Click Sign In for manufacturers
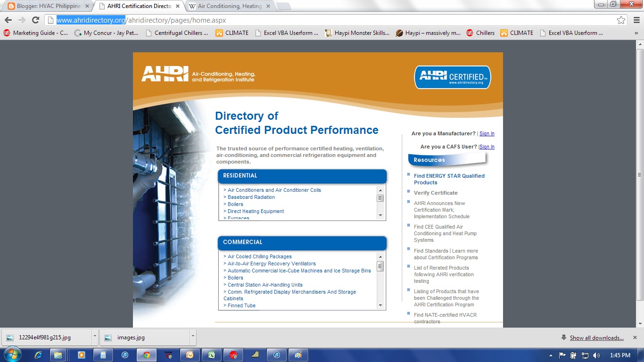Screen dimensions: 644x362 [487, 133]
